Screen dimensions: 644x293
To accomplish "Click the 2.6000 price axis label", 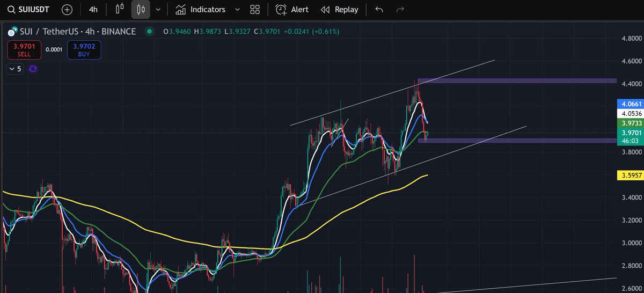I will (x=631, y=289).
